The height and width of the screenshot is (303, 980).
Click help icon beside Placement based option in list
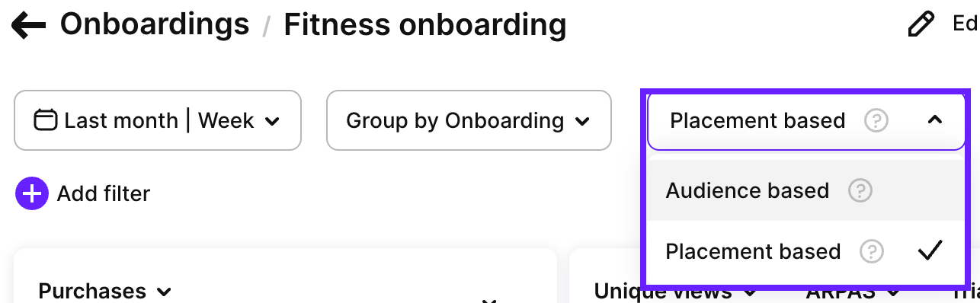(x=872, y=251)
